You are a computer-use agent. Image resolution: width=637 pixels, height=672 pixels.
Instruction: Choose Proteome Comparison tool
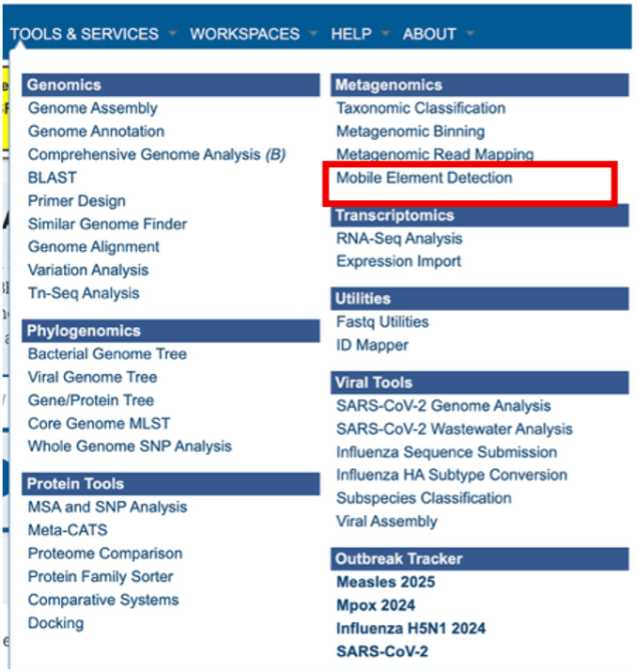105,554
